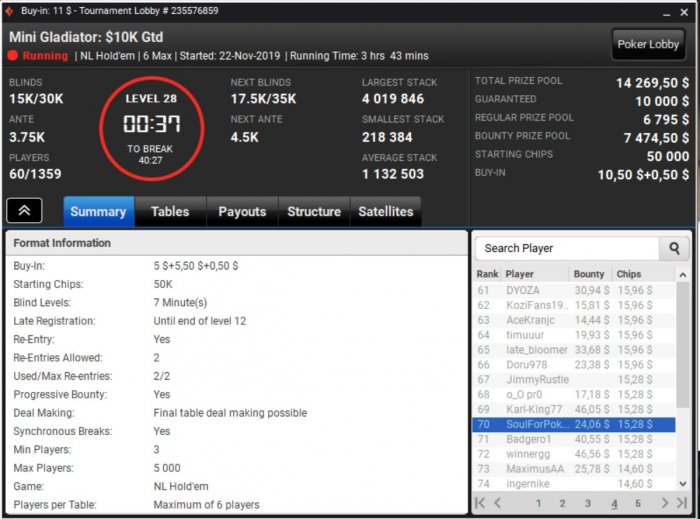Viewport: 700px width, 519px height.
Task: Open page 1 of player list
Action: 538,503
